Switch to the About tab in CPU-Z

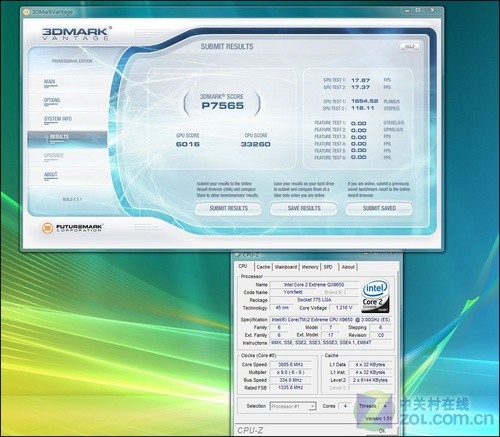(348, 267)
